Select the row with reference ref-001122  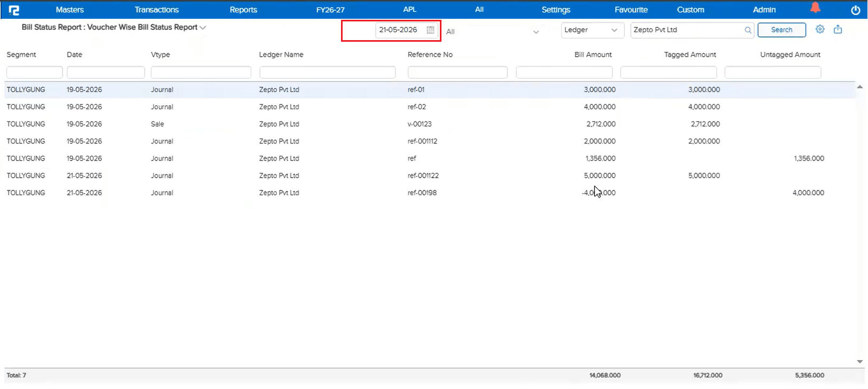430,176
